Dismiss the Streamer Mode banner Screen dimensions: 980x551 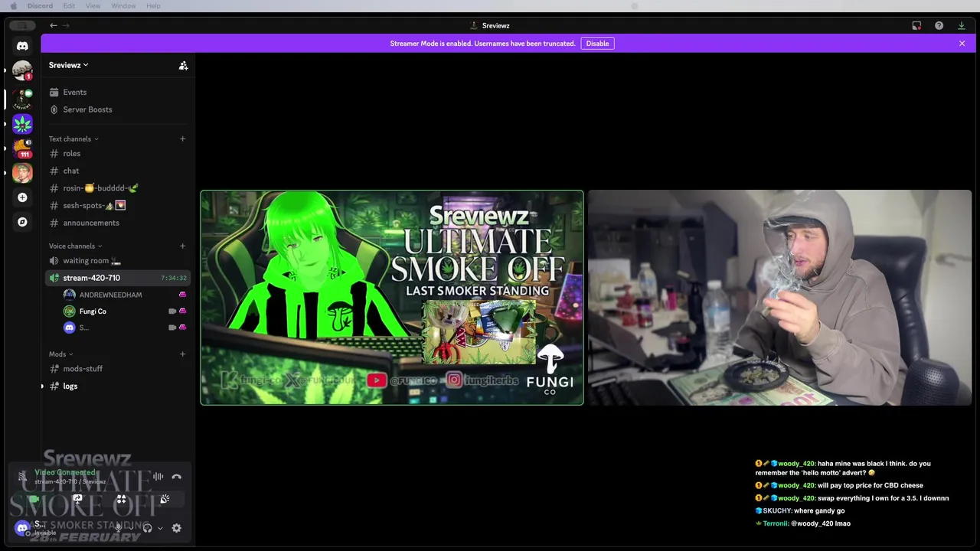pyautogui.click(x=962, y=44)
